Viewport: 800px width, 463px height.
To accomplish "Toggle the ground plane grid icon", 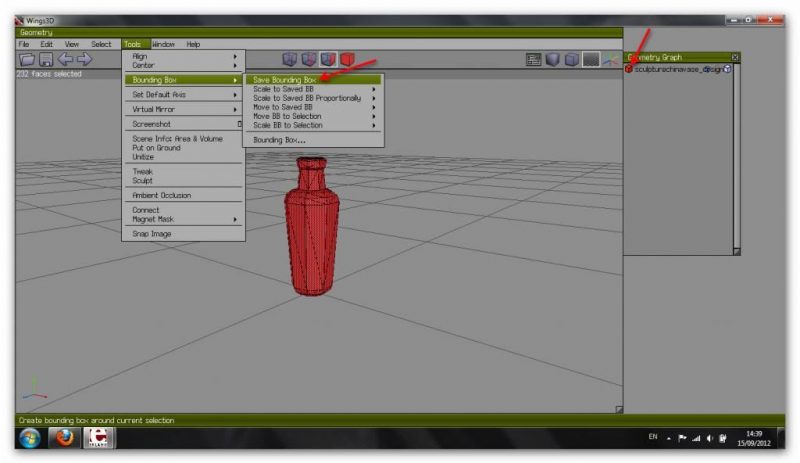I will pos(591,60).
